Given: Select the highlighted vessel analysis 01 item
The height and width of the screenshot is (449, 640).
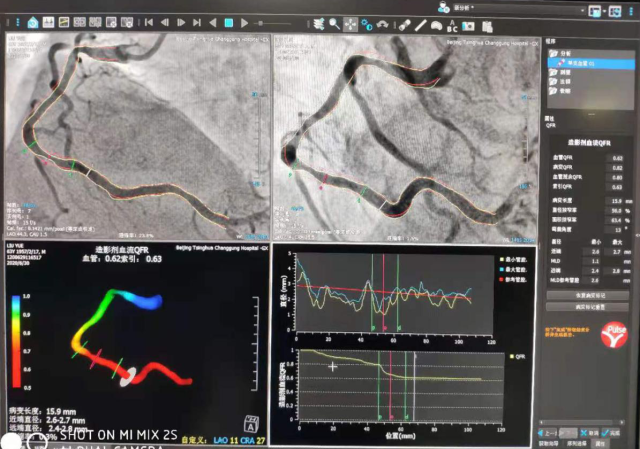Looking at the screenshot, I should point(577,62).
